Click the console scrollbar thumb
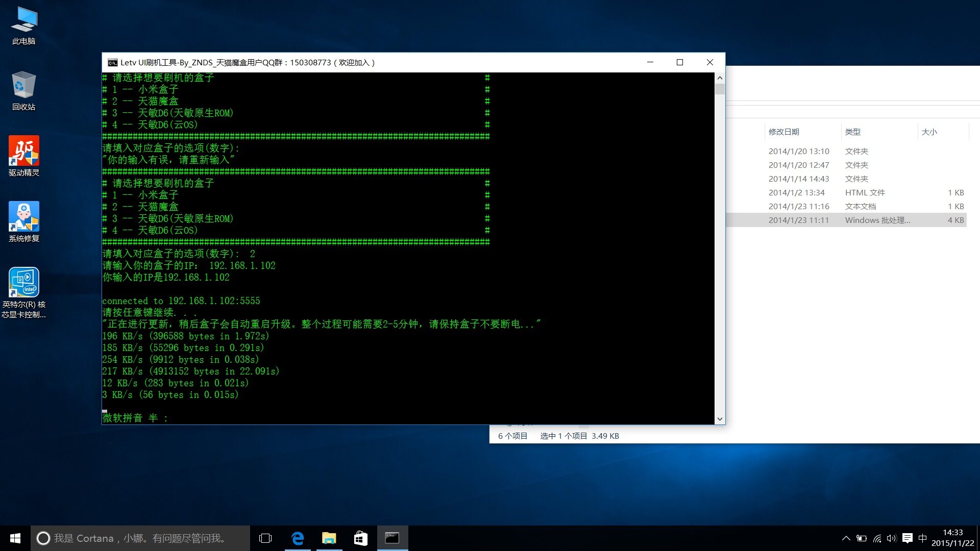 tap(720, 89)
